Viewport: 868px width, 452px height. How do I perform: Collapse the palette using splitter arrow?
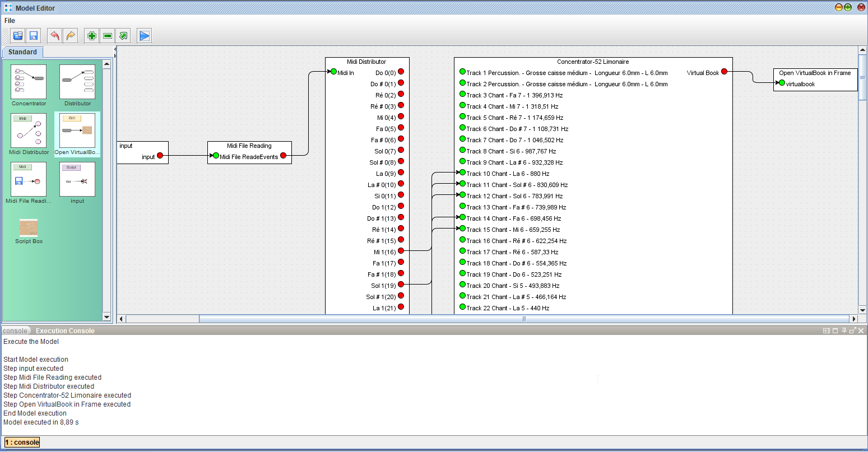click(x=115, y=49)
